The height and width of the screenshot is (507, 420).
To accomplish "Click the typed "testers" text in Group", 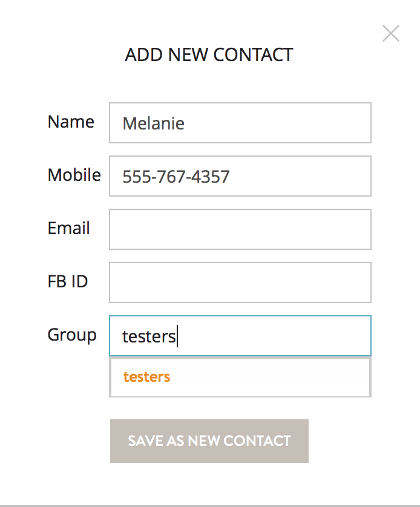I will [x=148, y=336].
